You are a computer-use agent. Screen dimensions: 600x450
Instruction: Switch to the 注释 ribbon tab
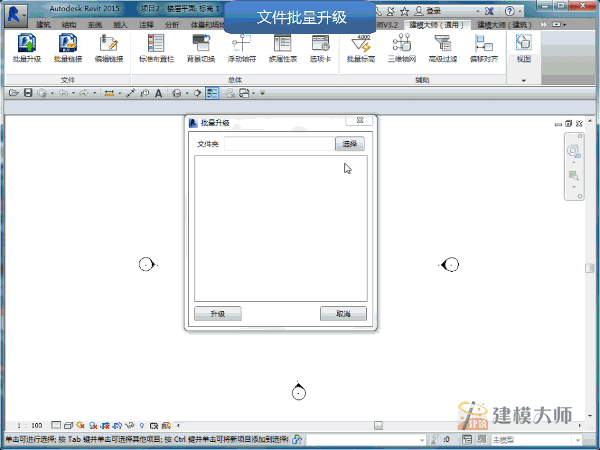146,25
